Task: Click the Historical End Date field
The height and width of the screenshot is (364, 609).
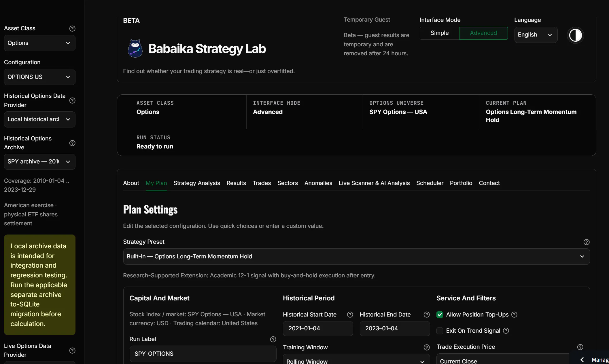Action: click(x=395, y=329)
